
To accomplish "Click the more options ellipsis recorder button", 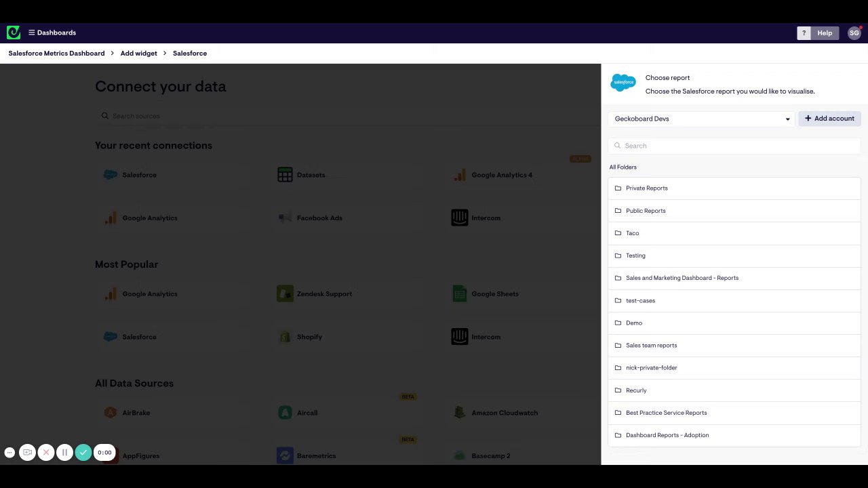I will click(x=9, y=453).
